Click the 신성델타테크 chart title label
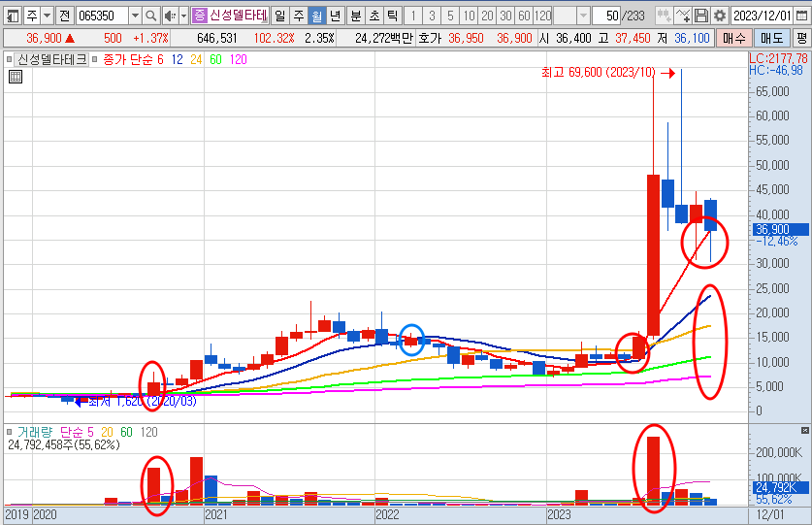This screenshot has width=812, height=525. (51, 59)
